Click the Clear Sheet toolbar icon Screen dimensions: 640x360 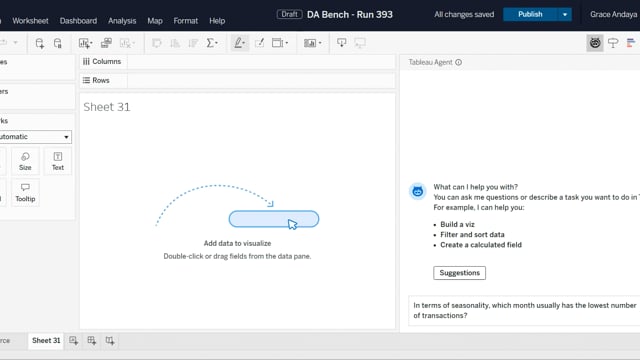pos(125,43)
